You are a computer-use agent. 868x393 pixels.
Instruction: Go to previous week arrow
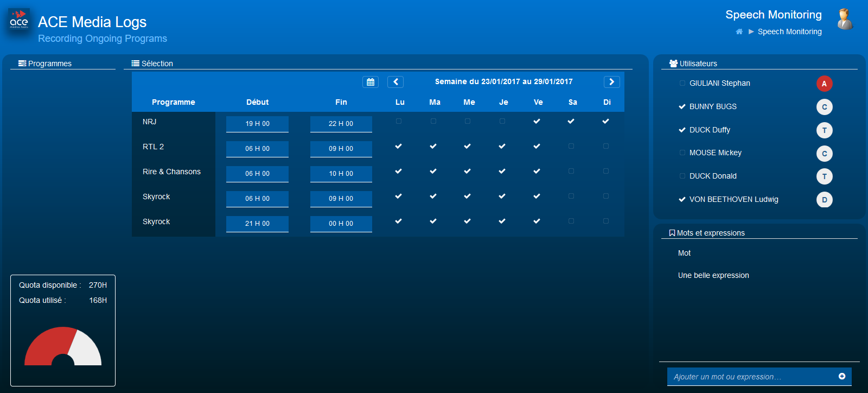395,82
